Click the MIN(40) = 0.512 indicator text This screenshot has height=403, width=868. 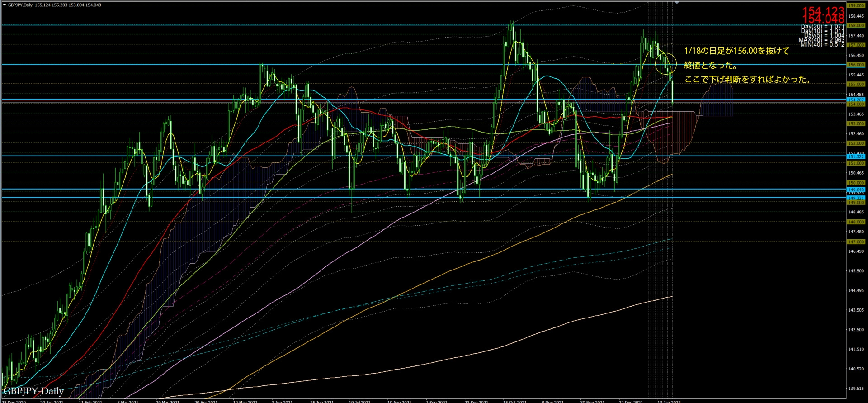[x=822, y=44]
